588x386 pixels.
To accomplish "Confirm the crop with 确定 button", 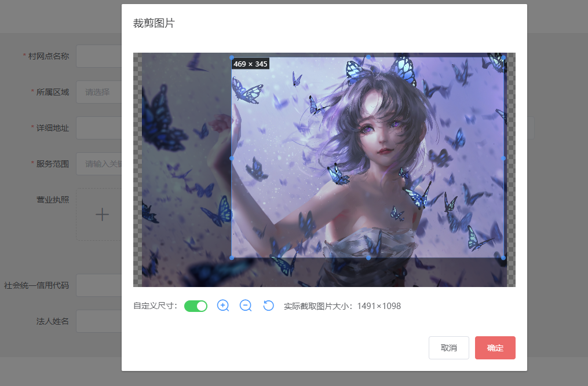I will click(x=495, y=348).
